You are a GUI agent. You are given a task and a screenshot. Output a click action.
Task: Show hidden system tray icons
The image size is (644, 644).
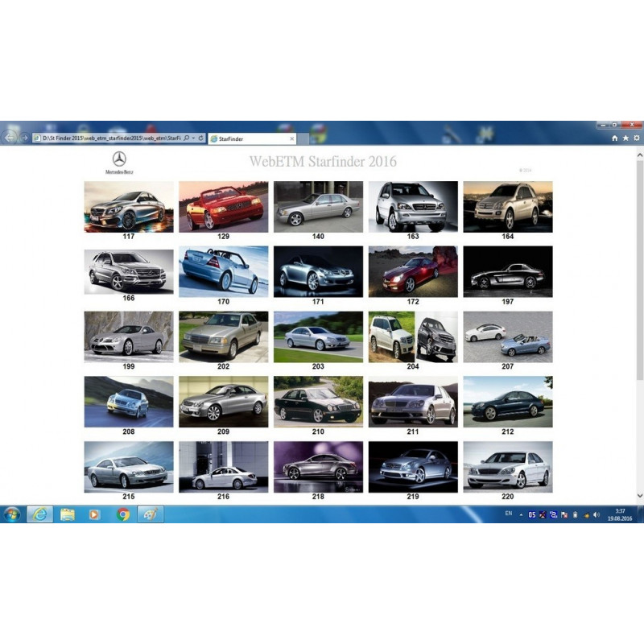click(520, 515)
